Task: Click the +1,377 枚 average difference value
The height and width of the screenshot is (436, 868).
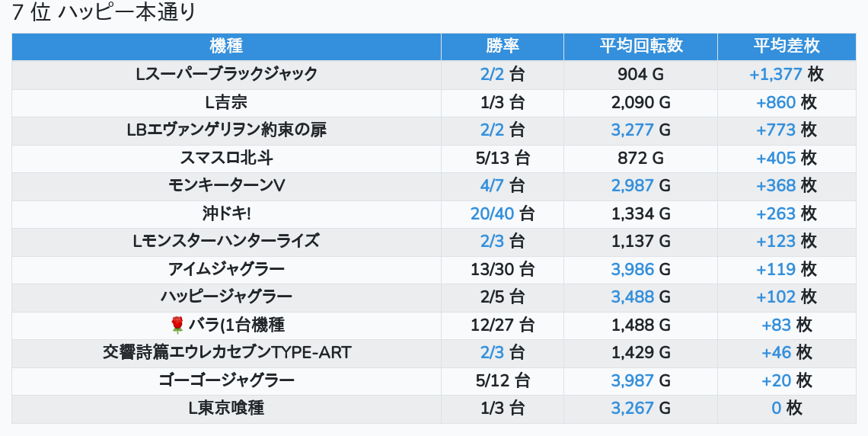Action: tap(787, 75)
